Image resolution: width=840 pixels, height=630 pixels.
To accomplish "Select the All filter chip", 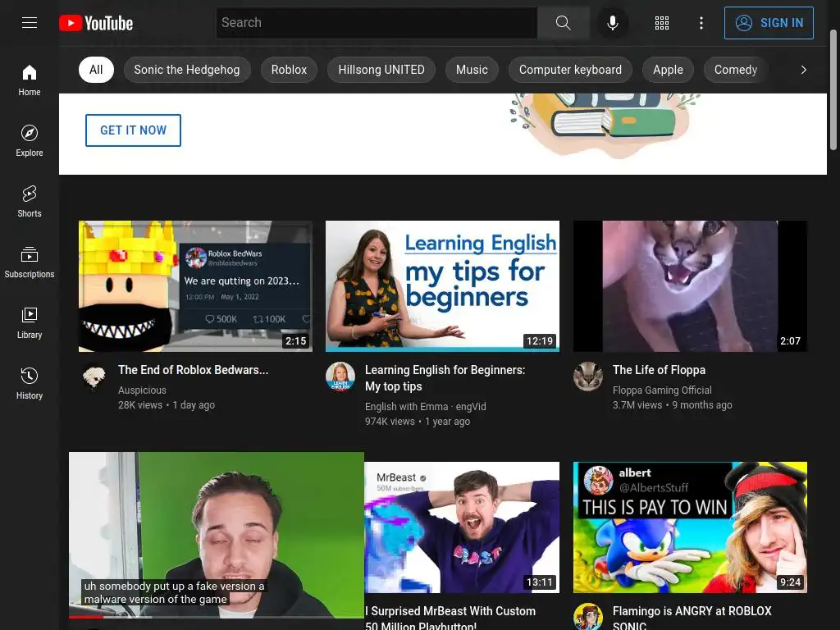I will pos(96,70).
